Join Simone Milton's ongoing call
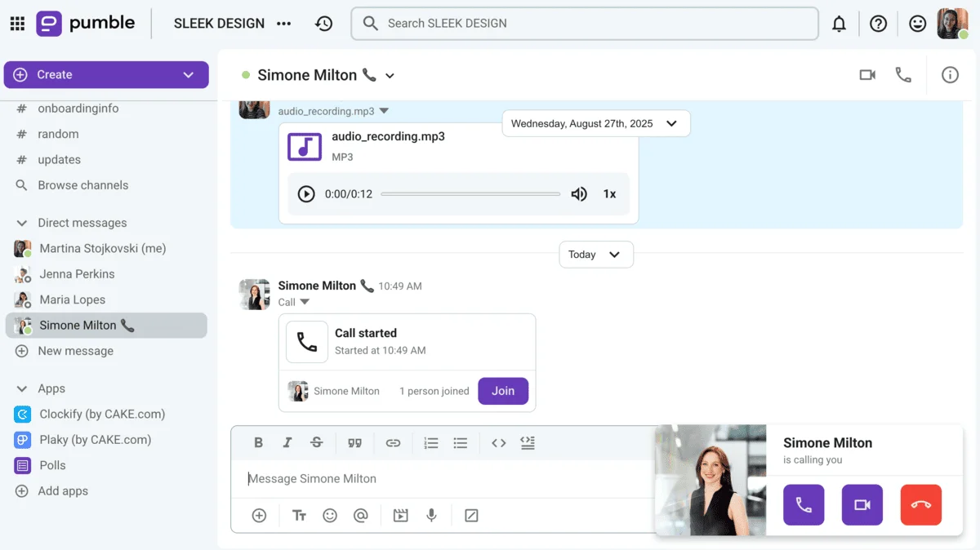The image size is (980, 550). [x=503, y=391]
